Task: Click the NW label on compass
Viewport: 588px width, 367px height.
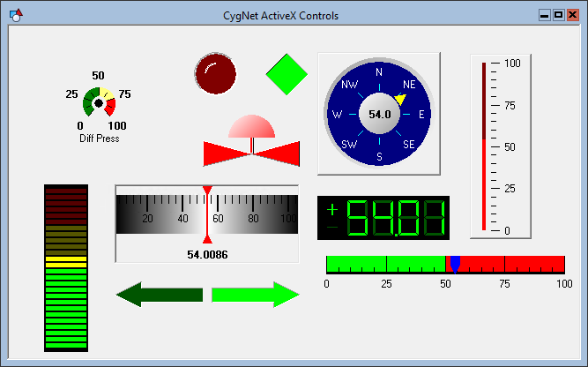Action: 349,85
